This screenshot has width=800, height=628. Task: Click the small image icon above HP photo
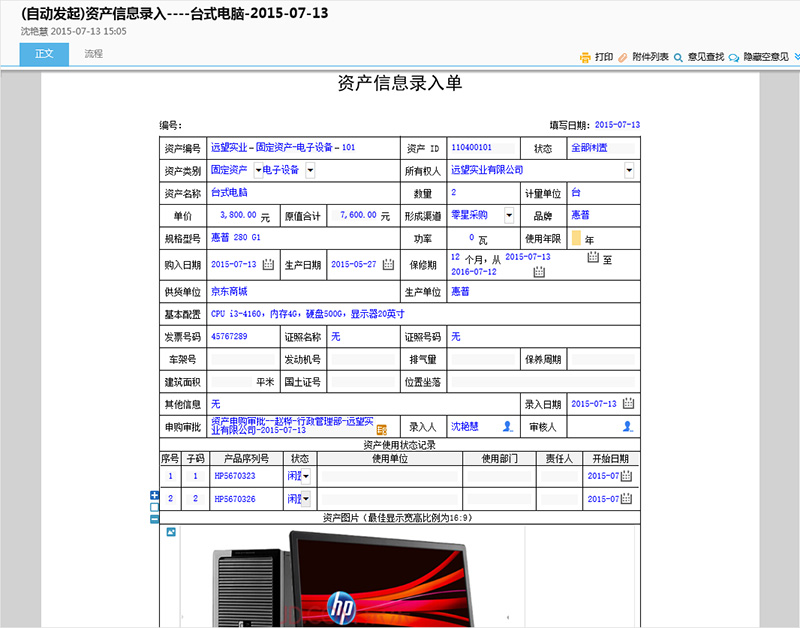click(x=171, y=532)
